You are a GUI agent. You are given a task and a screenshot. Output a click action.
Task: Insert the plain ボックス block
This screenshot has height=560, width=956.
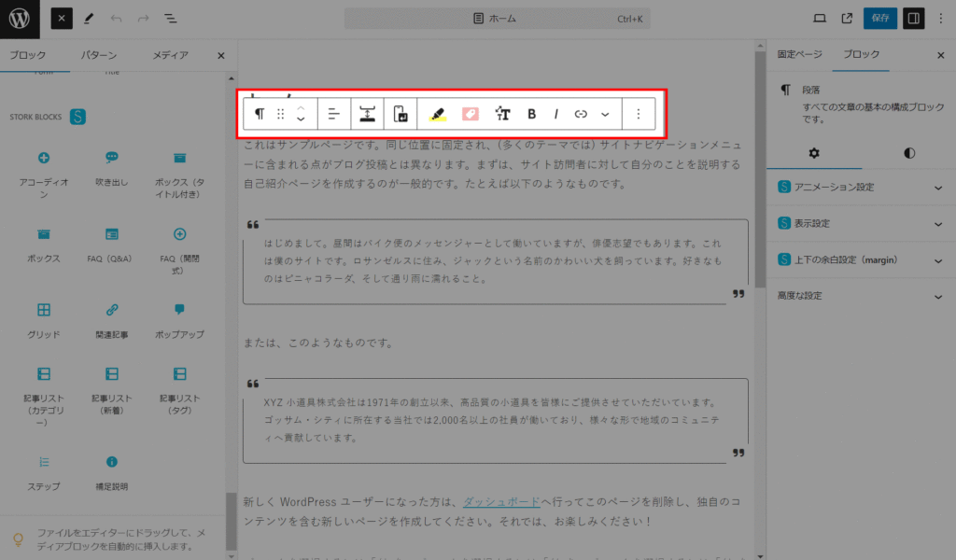click(43, 245)
